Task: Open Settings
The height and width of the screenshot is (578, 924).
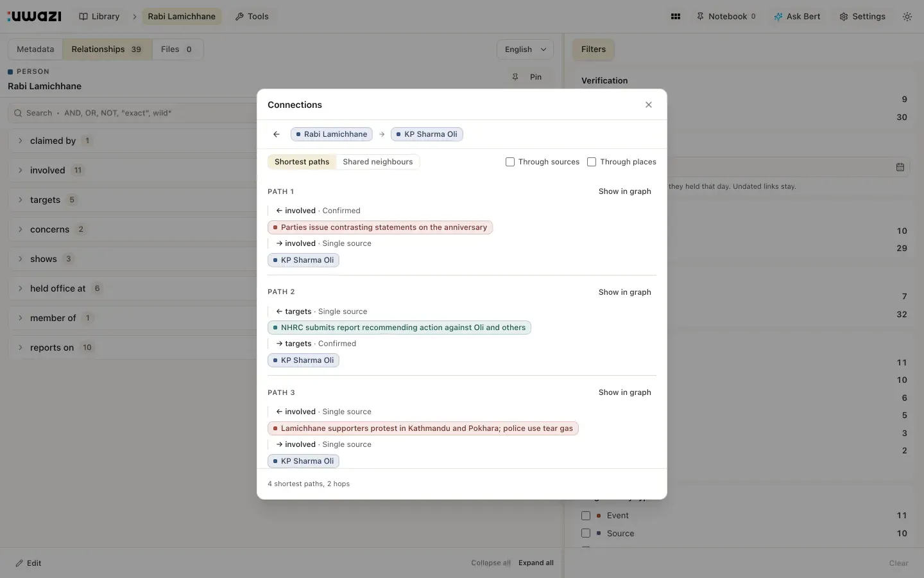Action: pyautogui.click(x=862, y=17)
